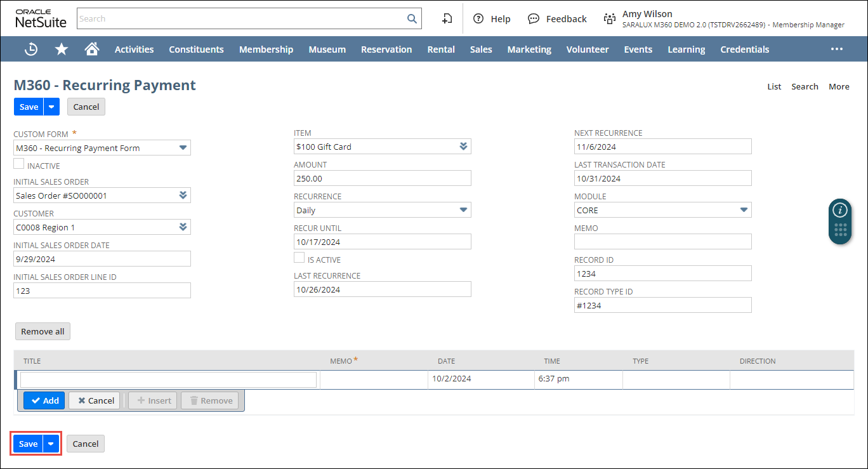Image resolution: width=868 pixels, height=469 pixels.
Task: Click the search magnifier icon
Action: point(412,18)
